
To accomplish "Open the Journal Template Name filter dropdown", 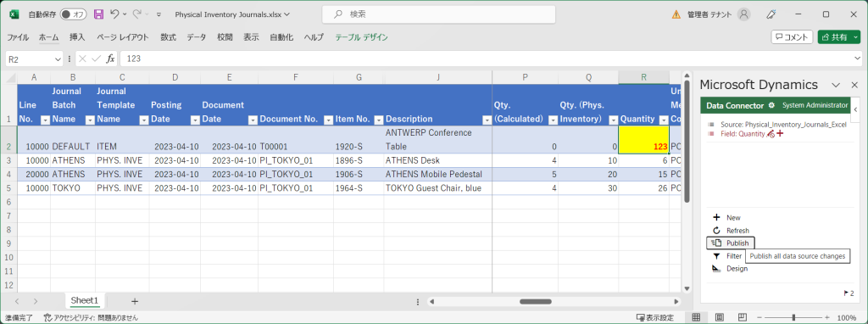I will (144, 120).
